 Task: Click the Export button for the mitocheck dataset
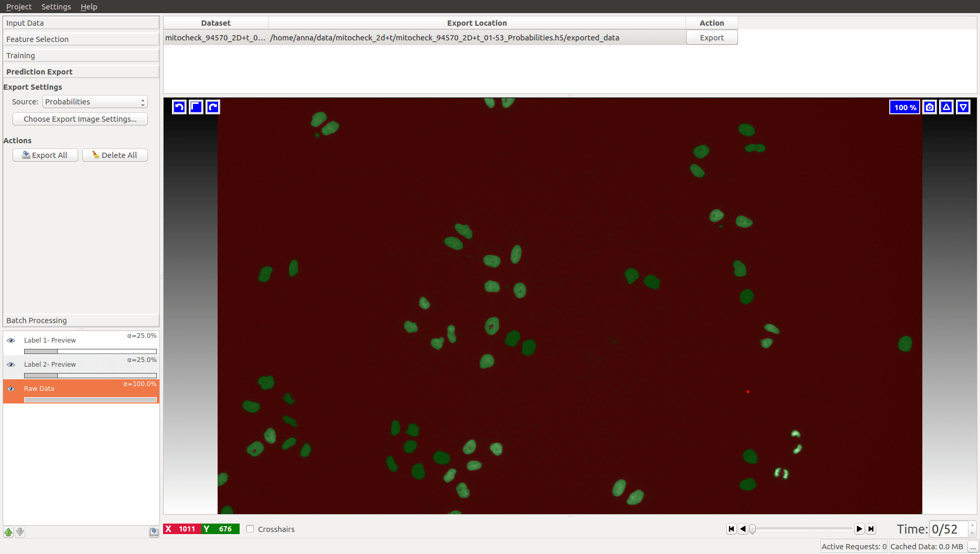tap(712, 37)
